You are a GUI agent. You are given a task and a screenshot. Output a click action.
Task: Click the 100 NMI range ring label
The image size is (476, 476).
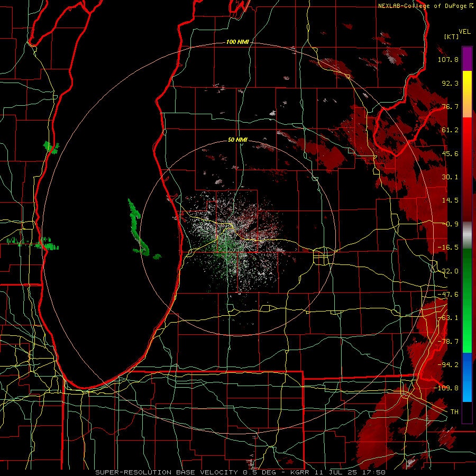pyautogui.click(x=237, y=42)
